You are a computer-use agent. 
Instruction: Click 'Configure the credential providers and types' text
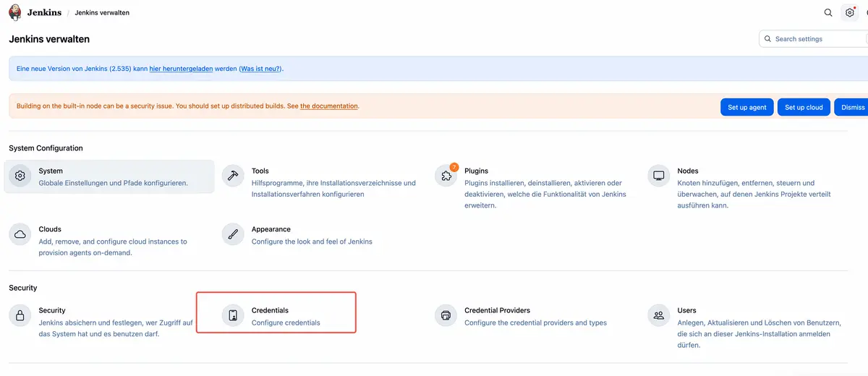point(535,322)
